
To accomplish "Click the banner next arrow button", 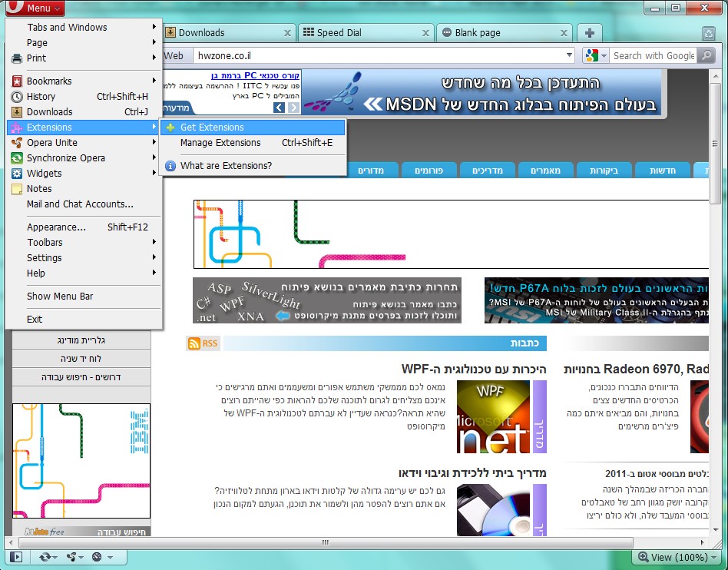I will tap(293, 108).
